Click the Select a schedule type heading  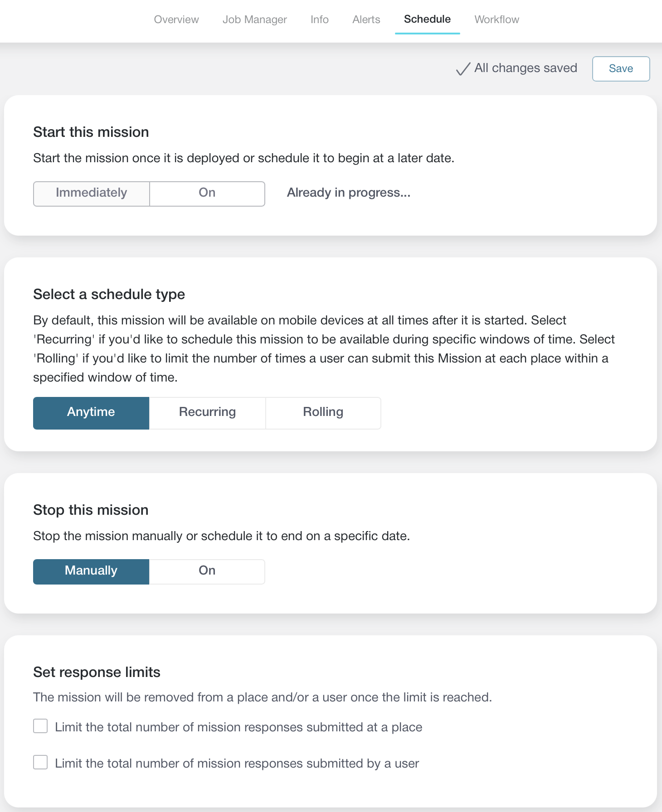109,295
